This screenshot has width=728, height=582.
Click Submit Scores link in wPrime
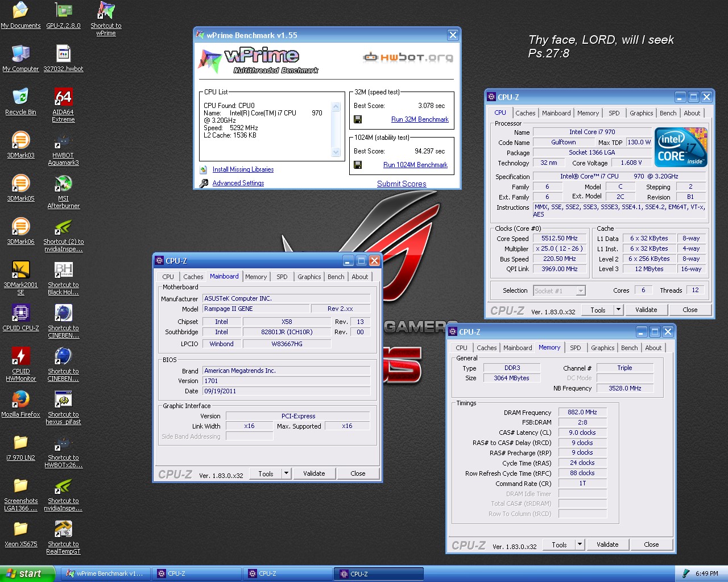[402, 184]
